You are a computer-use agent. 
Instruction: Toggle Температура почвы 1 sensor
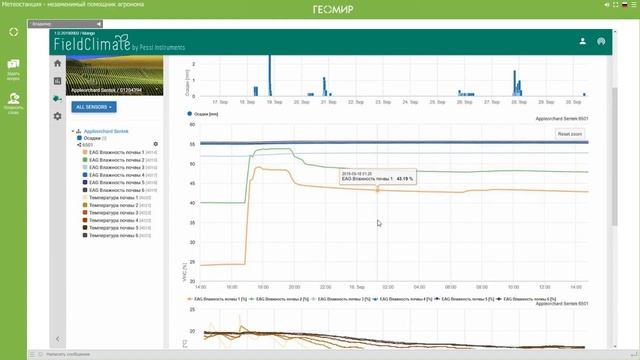85,198
